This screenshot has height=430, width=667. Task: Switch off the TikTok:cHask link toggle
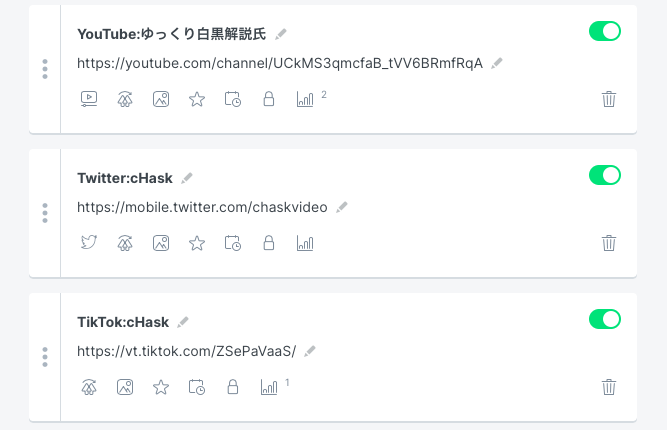pyautogui.click(x=604, y=319)
